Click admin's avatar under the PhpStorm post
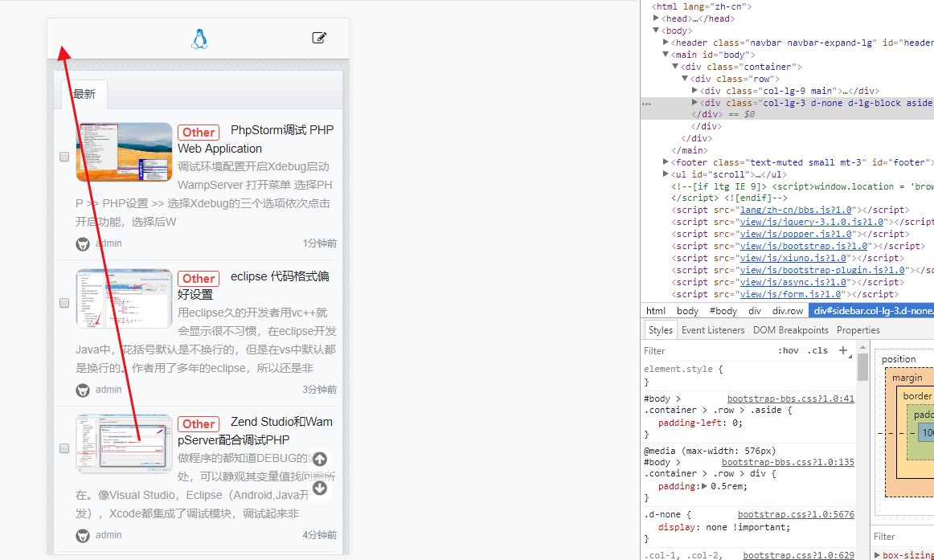934x560 pixels. [x=83, y=244]
